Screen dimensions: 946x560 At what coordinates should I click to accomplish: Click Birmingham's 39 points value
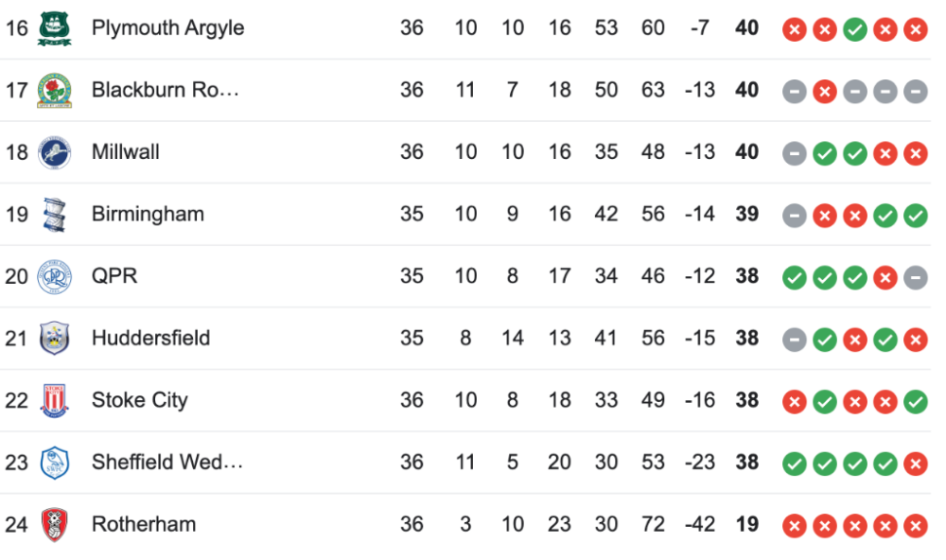coord(747,215)
